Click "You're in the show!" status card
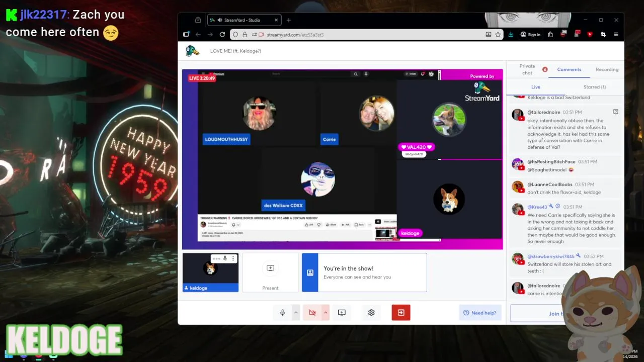Screen dimensions: 644x362 [x=364, y=273]
